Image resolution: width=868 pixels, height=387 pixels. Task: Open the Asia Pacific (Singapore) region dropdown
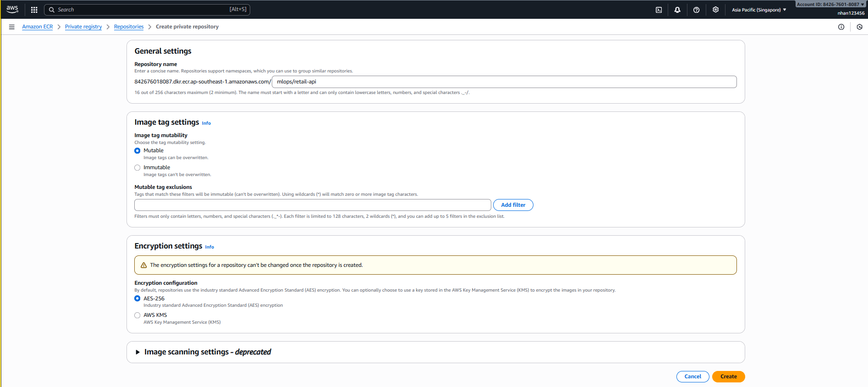pyautogui.click(x=758, y=10)
